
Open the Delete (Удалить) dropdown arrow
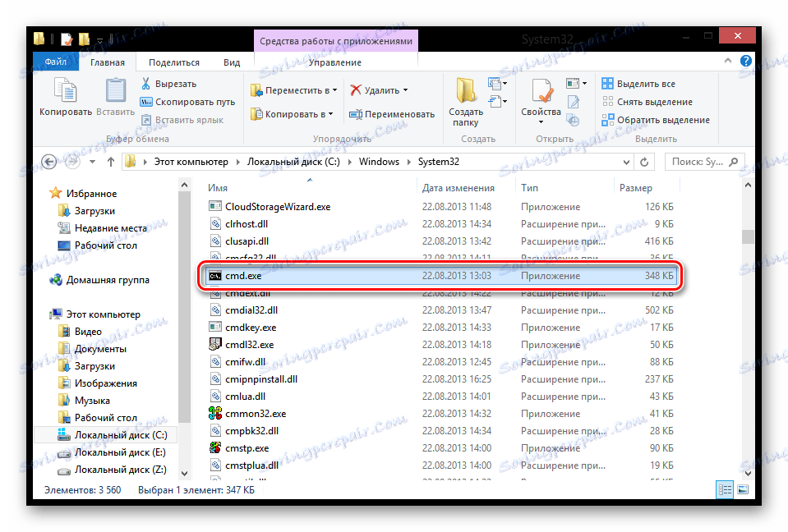point(406,90)
